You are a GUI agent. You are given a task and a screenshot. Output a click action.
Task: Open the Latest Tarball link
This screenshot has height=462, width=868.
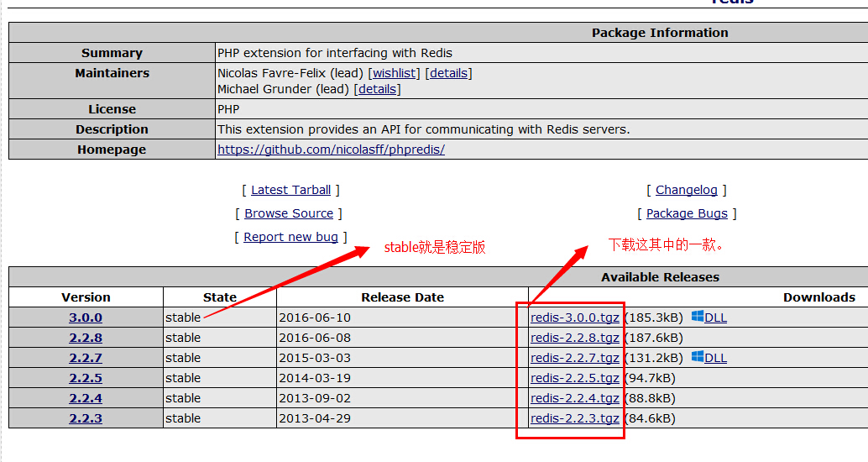pos(290,190)
